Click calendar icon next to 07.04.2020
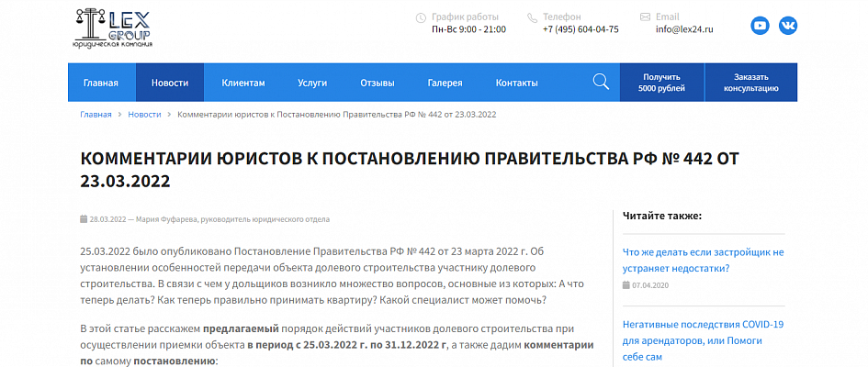This screenshot has height=367, width=868. point(626,285)
